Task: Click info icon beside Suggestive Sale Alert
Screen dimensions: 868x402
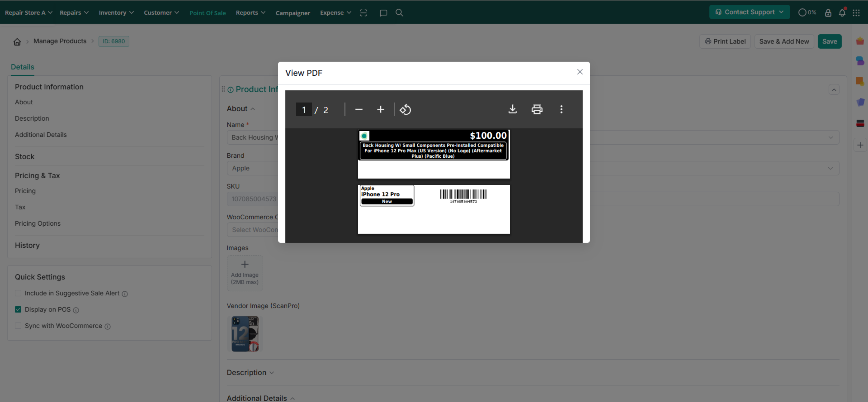Action: click(x=125, y=294)
